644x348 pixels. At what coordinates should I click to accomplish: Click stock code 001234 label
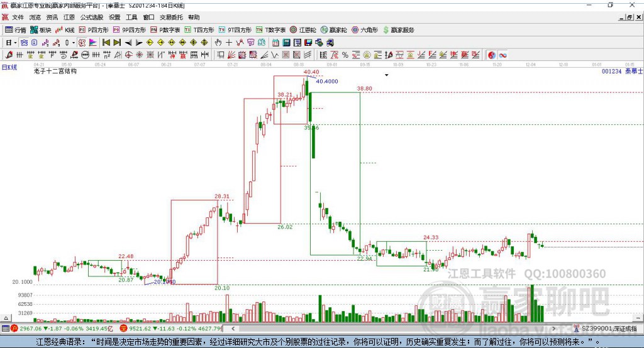pyautogui.click(x=611, y=72)
